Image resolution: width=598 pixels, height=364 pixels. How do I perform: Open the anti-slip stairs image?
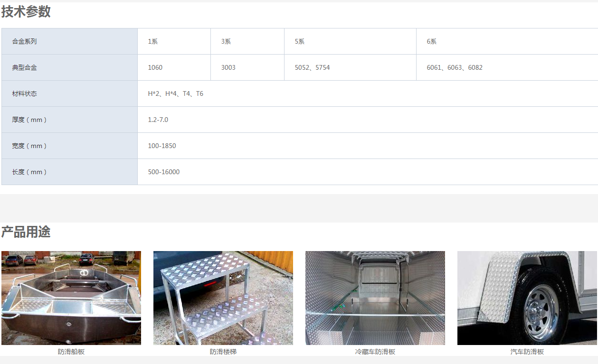223,298
